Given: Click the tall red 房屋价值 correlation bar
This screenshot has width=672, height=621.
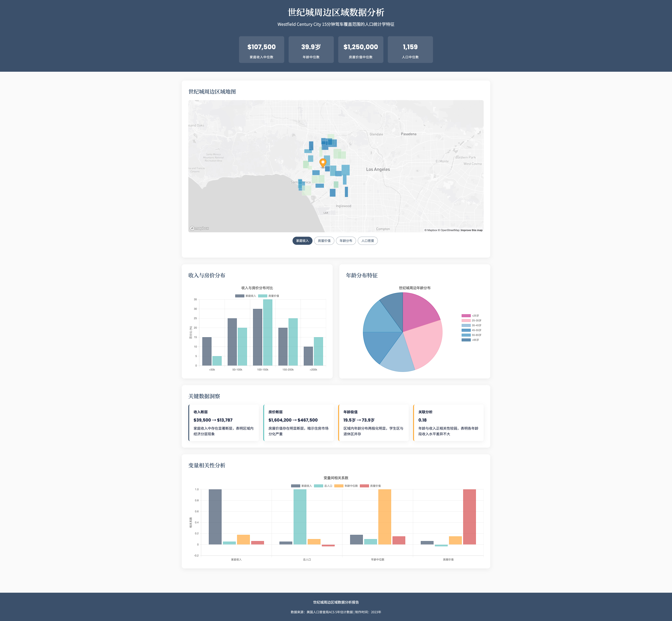Looking at the screenshot, I should [469, 517].
